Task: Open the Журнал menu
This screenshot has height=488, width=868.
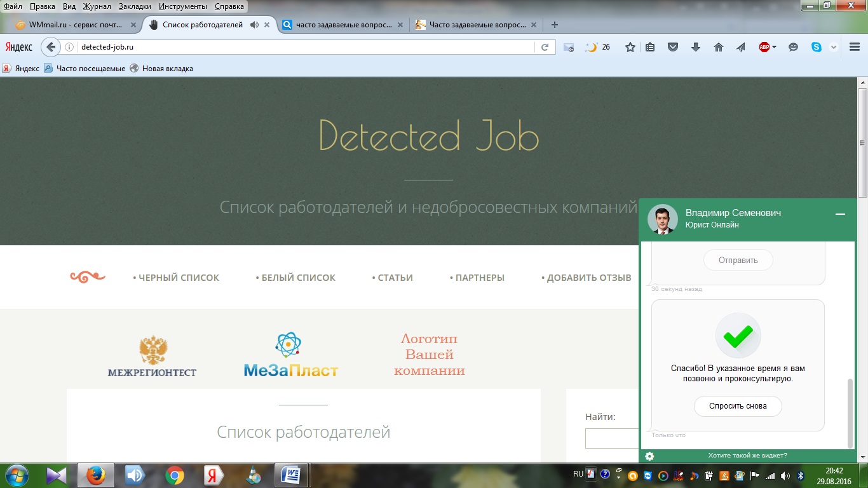Action: [97, 6]
